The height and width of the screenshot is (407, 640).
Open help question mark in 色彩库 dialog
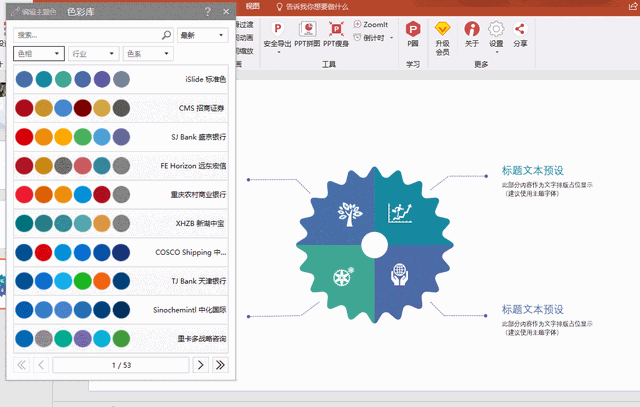pos(208,11)
